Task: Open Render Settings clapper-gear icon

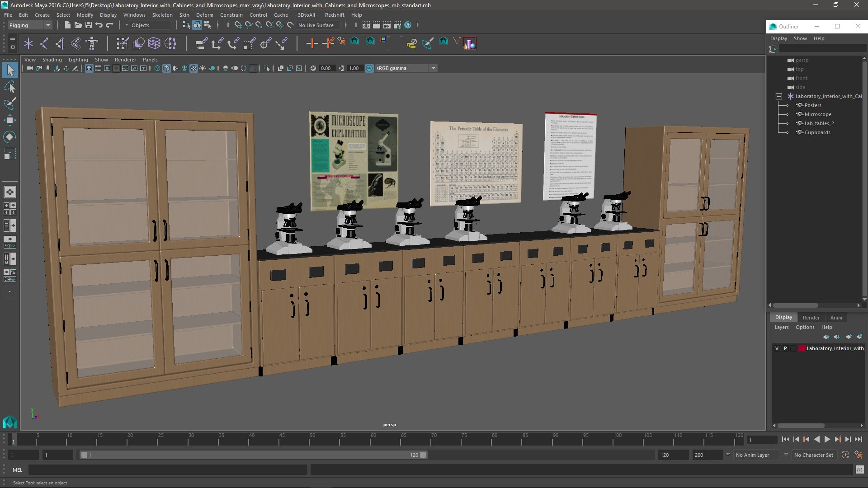Action: tap(397, 25)
